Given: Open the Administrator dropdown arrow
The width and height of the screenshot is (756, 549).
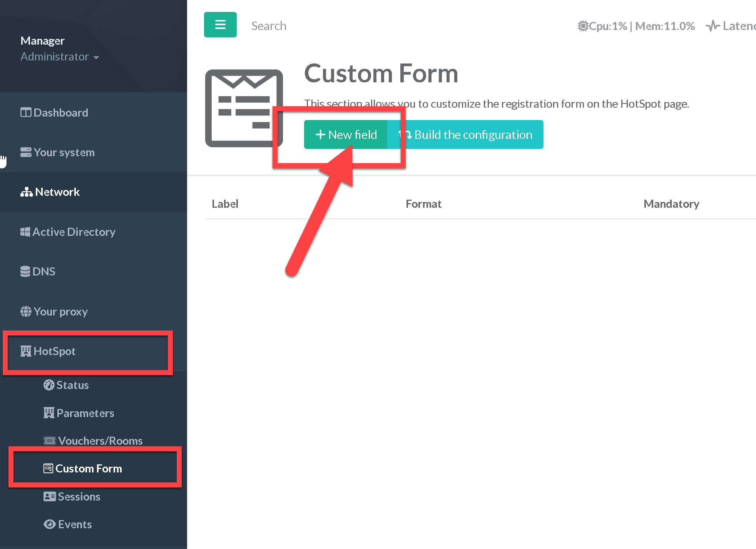Looking at the screenshot, I should tap(96, 57).
